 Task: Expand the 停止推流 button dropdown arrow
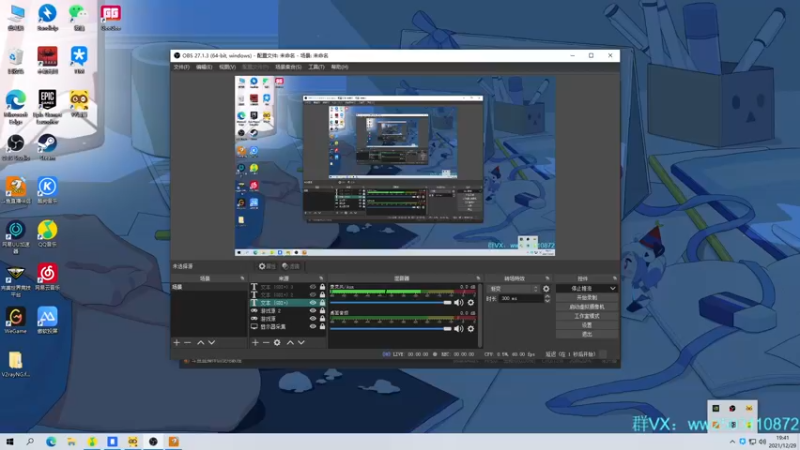[x=612, y=288]
